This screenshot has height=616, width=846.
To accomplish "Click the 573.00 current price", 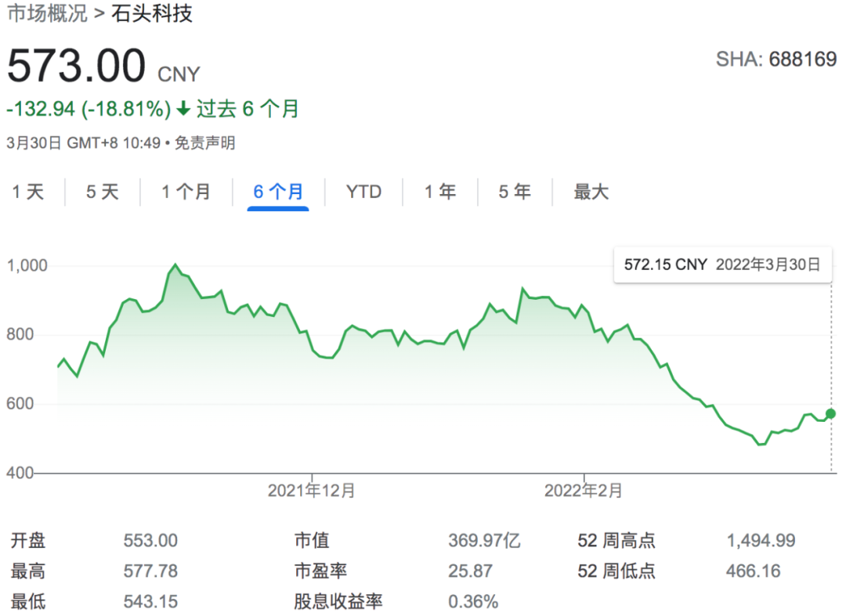I will (x=76, y=66).
